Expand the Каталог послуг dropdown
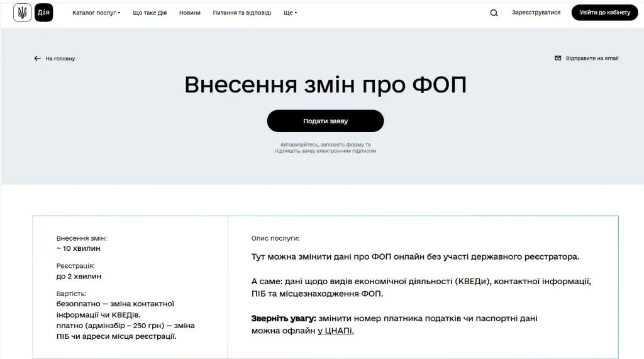 click(96, 13)
